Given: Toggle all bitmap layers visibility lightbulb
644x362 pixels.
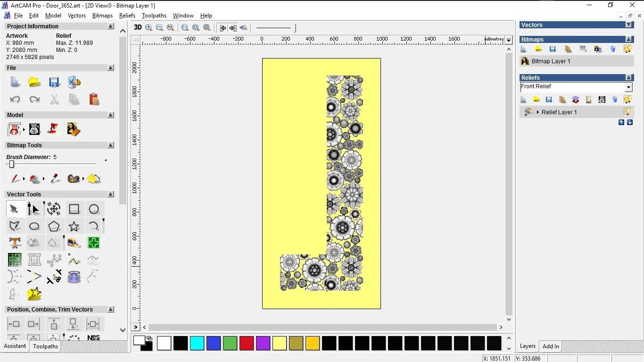Looking at the screenshot, I should pyautogui.click(x=627, y=49).
